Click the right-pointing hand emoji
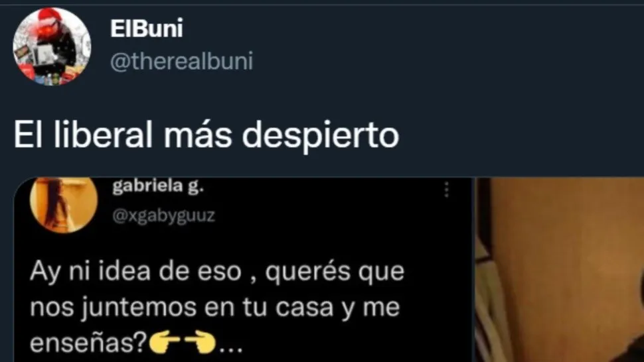Viewport: 644px width, 362px height. pos(165,343)
